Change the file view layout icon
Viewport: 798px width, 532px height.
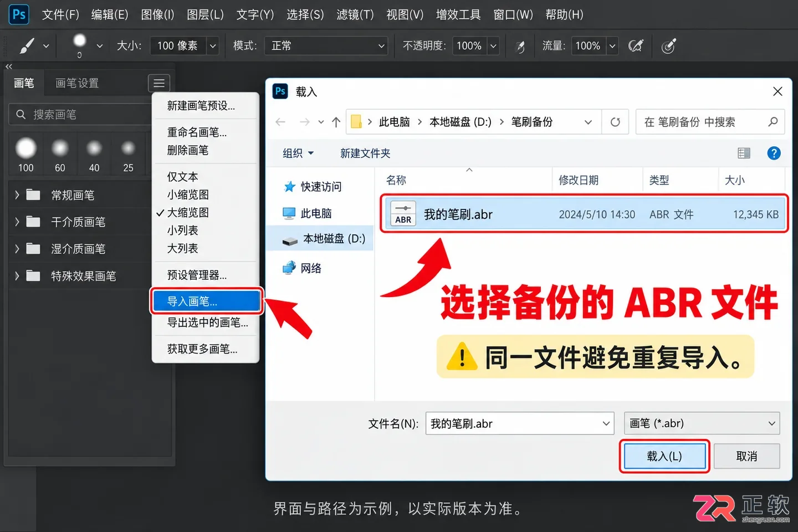pyautogui.click(x=744, y=153)
